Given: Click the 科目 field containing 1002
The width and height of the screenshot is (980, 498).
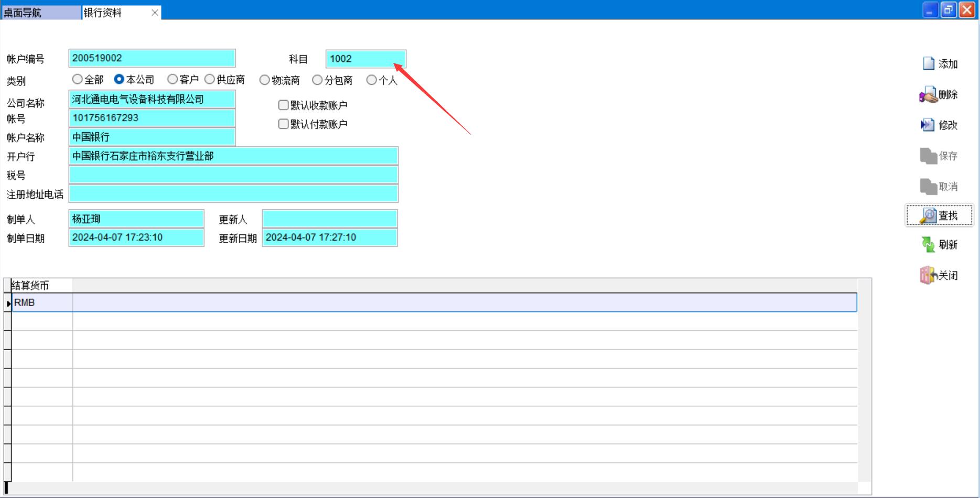Looking at the screenshot, I should [x=365, y=59].
